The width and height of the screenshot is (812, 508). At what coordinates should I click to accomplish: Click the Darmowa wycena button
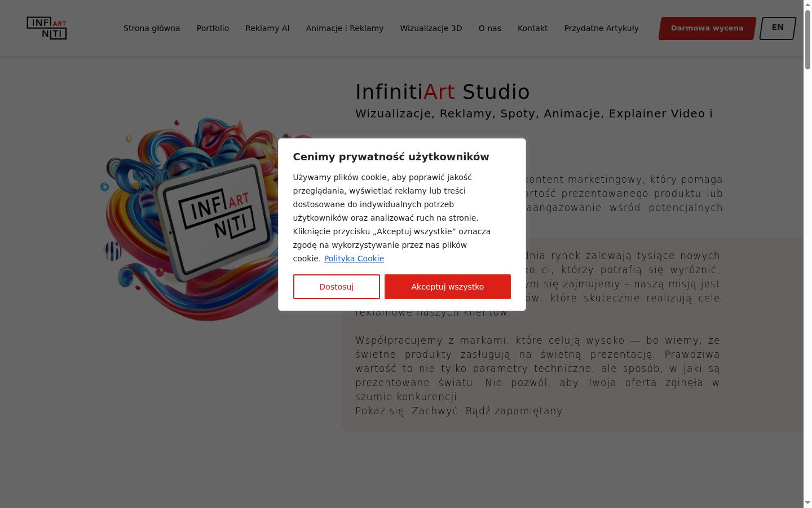pyautogui.click(x=707, y=28)
